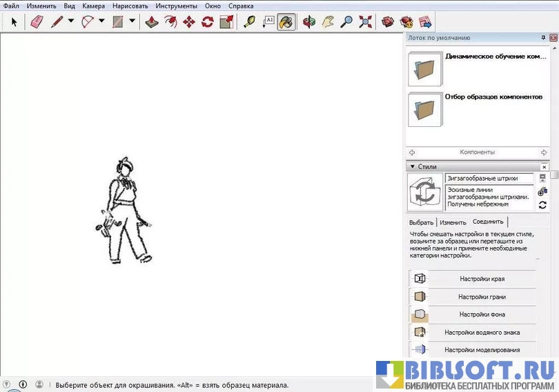The image size is (559, 392).
Task: Open the pencil Line tool dropdown arrow
Action: (x=70, y=21)
